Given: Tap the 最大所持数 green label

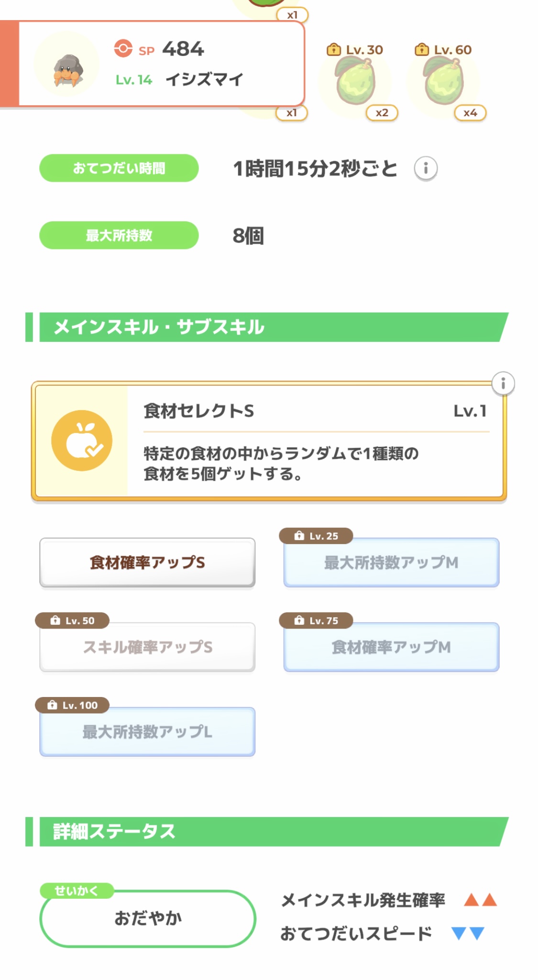Looking at the screenshot, I should [x=119, y=235].
